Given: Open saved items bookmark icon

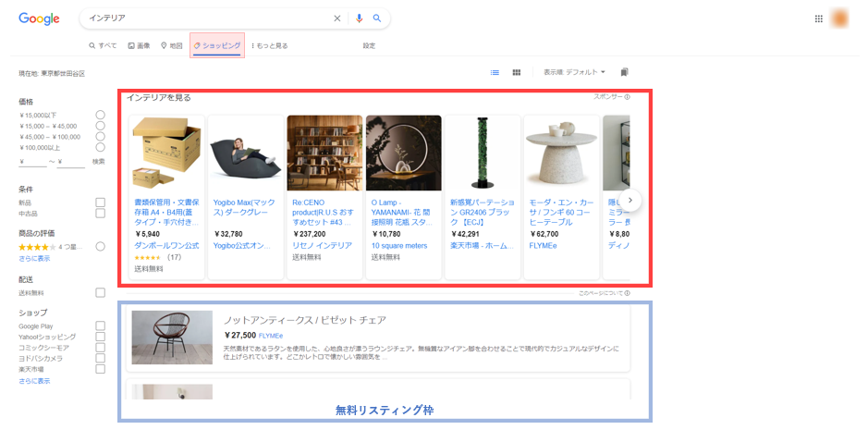Looking at the screenshot, I should point(625,72).
